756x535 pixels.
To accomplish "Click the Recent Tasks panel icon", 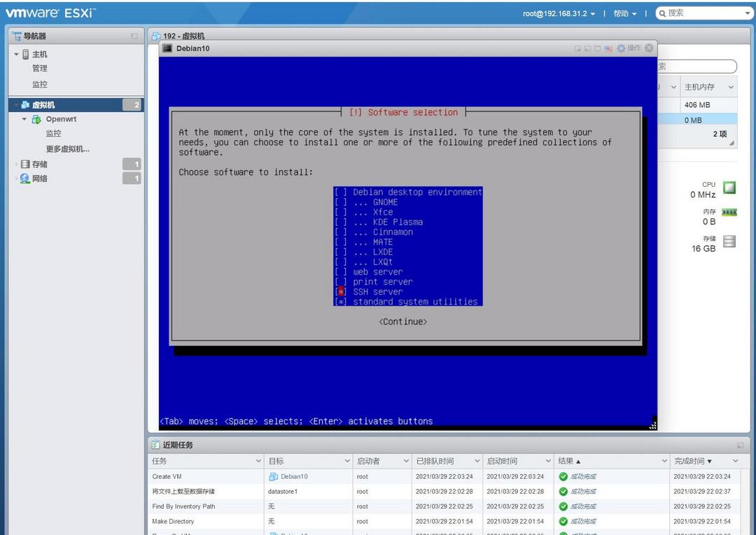I will (x=155, y=445).
